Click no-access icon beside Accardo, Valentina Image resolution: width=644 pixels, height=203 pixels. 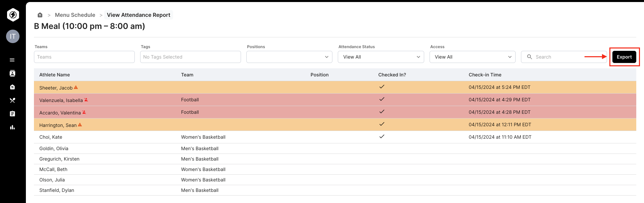pos(84,112)
